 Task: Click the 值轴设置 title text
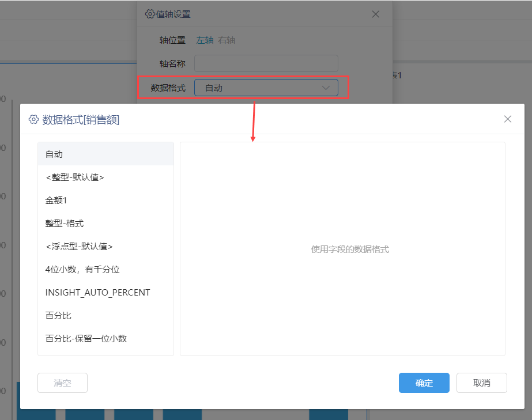pyautogui.click(x=173, y=14)
